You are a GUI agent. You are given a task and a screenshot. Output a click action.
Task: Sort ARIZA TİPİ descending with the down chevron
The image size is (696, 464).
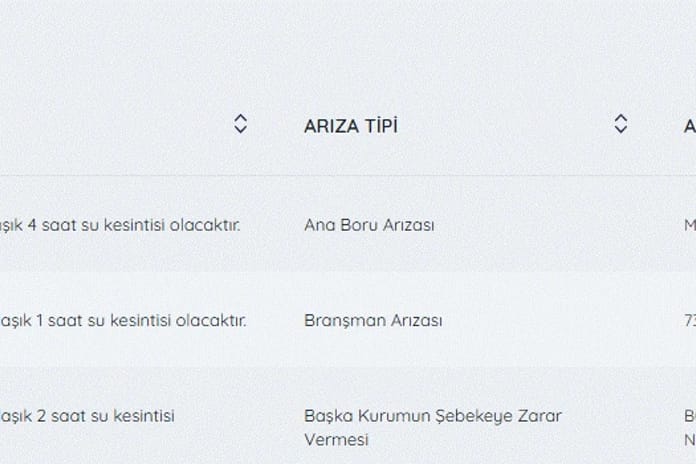click(x=621, y=130)
